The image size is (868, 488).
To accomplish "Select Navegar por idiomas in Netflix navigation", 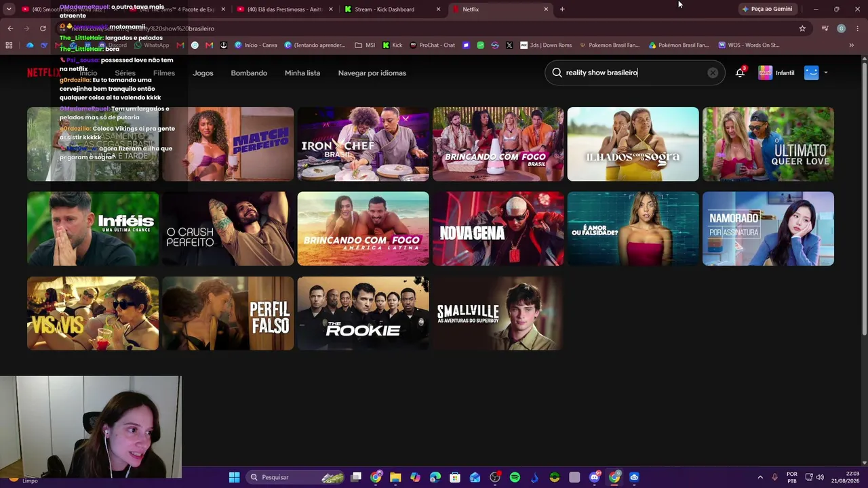I will point(372,73).
